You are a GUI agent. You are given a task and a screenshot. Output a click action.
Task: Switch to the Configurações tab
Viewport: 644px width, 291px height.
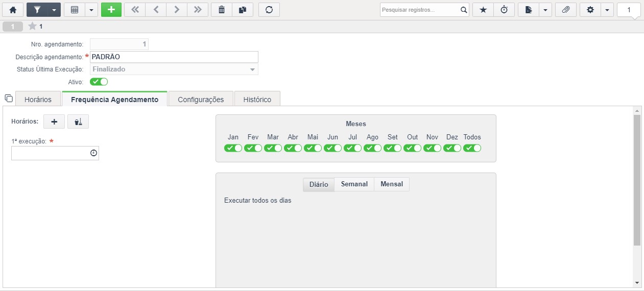pos(201,99)
